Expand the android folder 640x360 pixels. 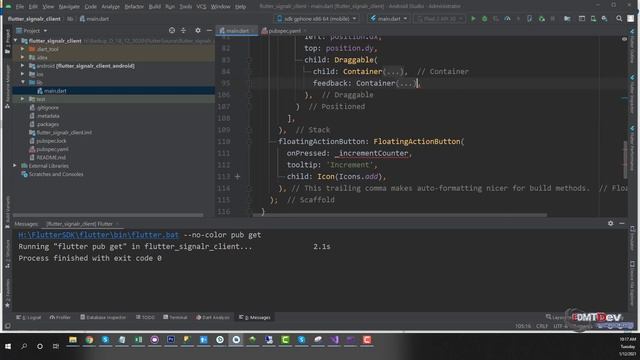click(23, 66)
